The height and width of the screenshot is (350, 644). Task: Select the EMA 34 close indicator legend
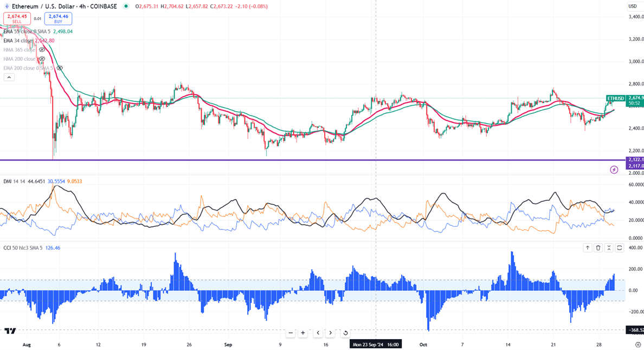point(18,41)
